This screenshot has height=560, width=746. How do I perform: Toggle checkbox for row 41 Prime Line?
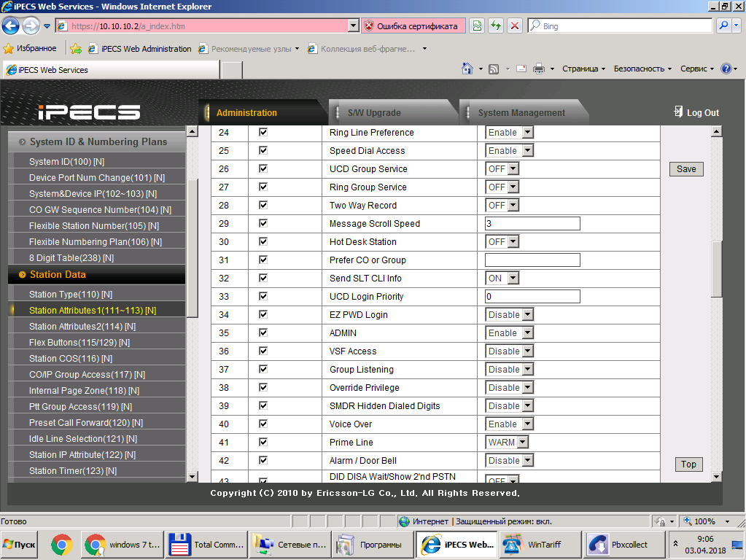tap(263, 442)
